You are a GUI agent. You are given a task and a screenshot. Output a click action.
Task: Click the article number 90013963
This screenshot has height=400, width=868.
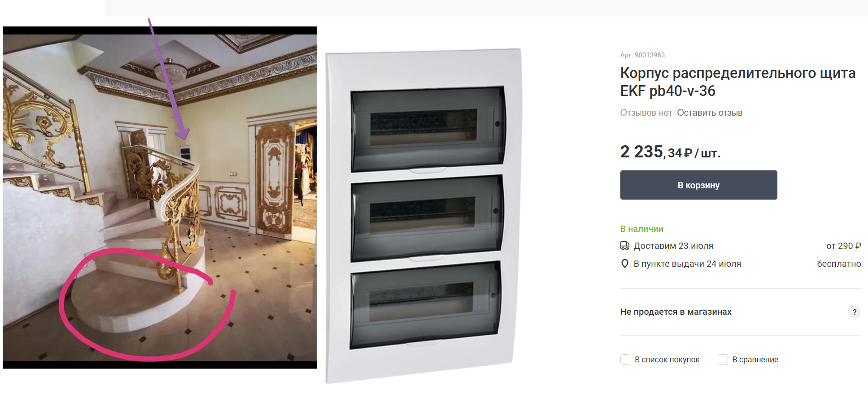[x=642, y=55]
